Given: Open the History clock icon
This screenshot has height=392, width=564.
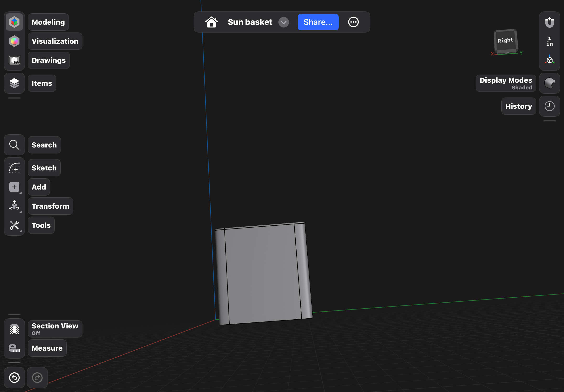Looking at the screenshot, I should (549, 106).
